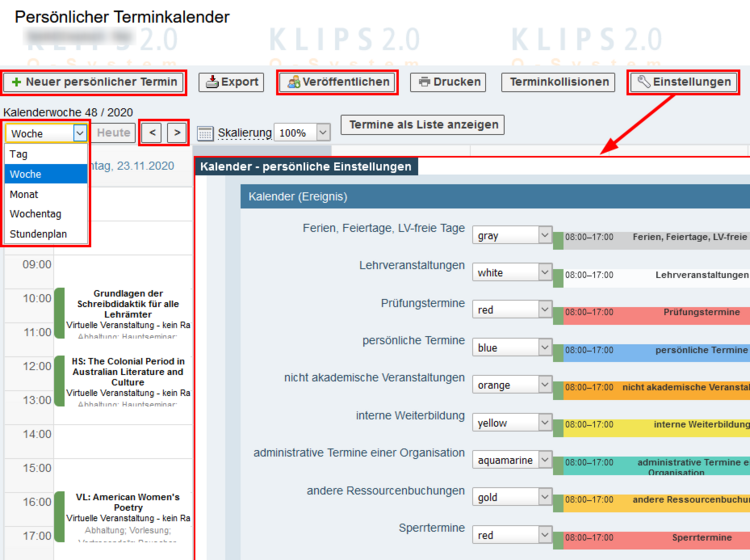Open the Skalierung 100% dropdown
The width and height of the screenshot is (750, 560).
tap(302, 132)
